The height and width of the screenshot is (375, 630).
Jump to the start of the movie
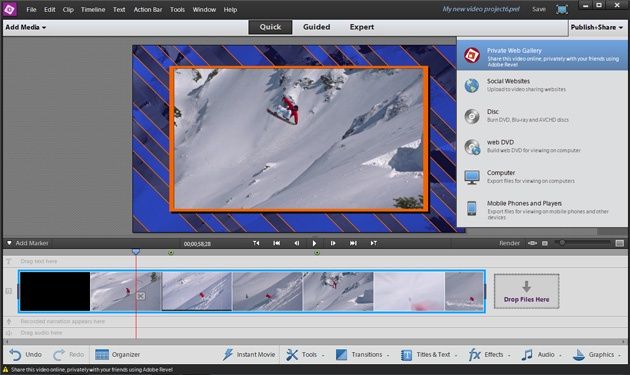pyautogui.click(x=276, y=243)
